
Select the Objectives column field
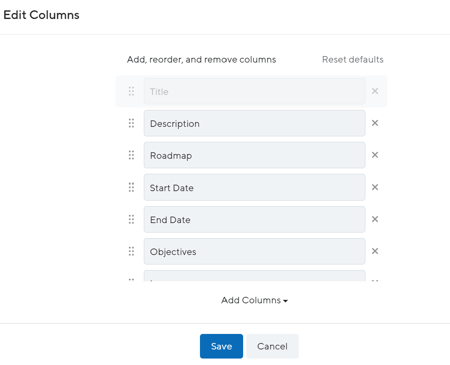tap(254, 251)
